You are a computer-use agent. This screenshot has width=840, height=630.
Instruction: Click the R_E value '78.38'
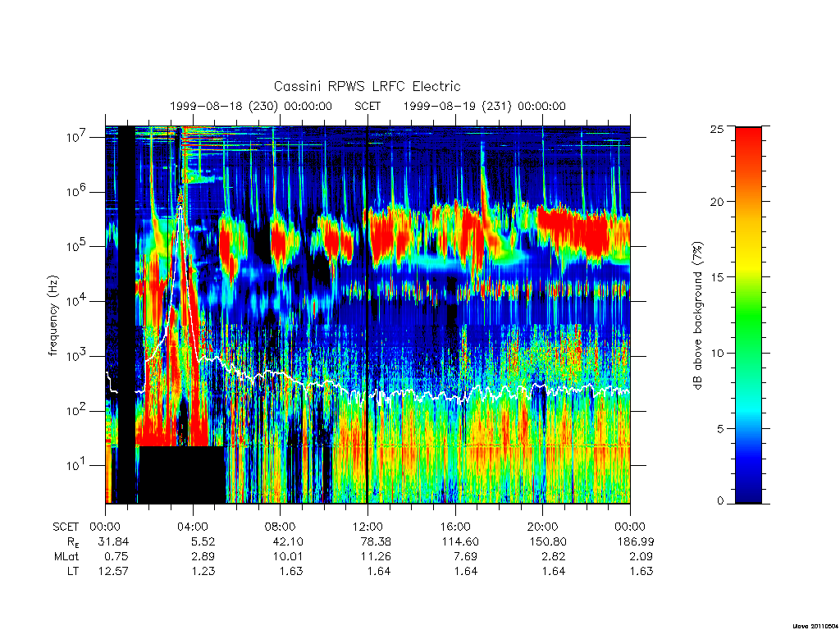point(376,541)
